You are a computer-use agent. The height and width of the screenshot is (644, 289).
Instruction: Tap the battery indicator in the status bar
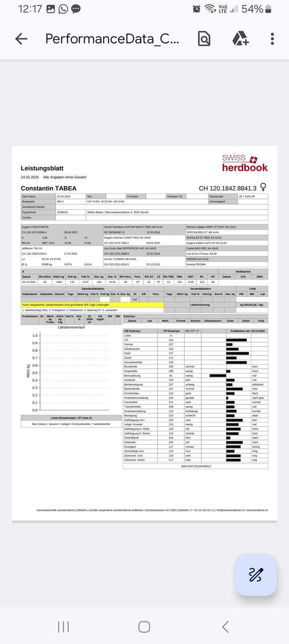(268, 9)
